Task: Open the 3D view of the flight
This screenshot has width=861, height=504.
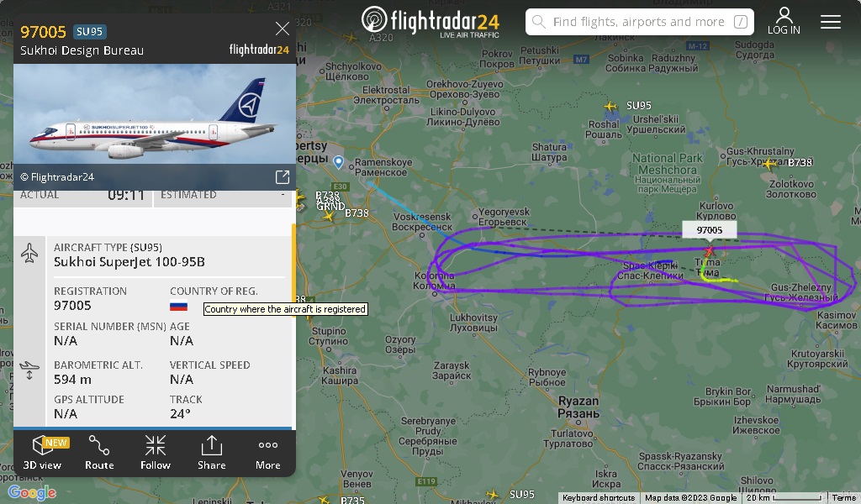Action: [42, 453]
